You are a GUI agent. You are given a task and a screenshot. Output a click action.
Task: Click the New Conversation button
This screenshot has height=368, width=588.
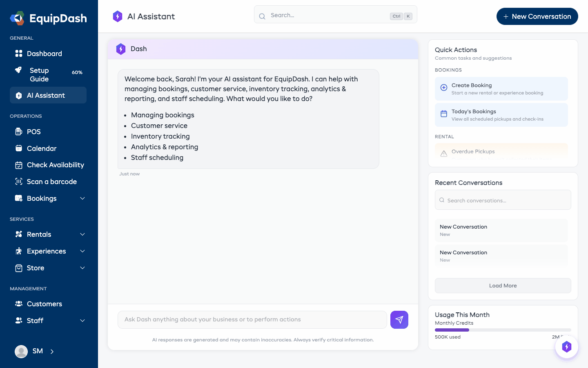537,16
